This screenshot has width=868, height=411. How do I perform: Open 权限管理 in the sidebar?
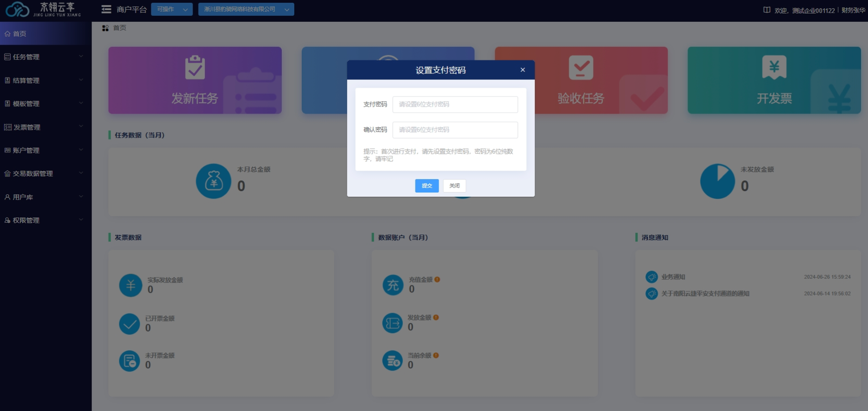click(44, 220)
